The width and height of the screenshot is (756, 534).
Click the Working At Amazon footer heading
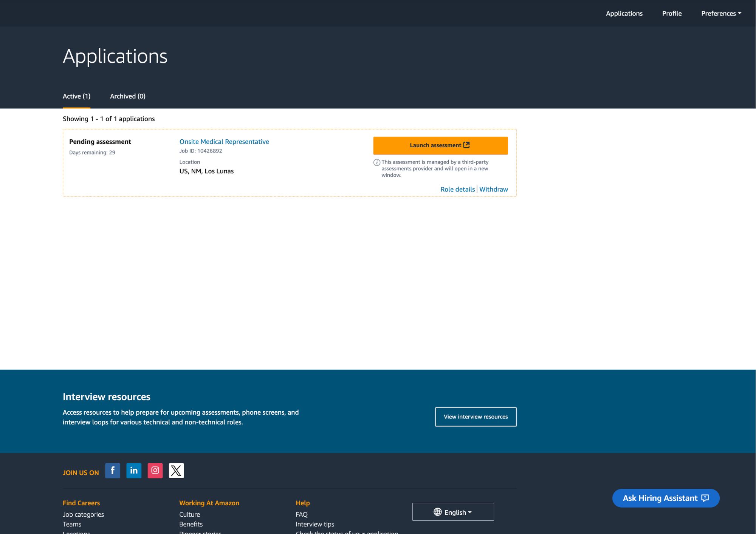(209, 503)
